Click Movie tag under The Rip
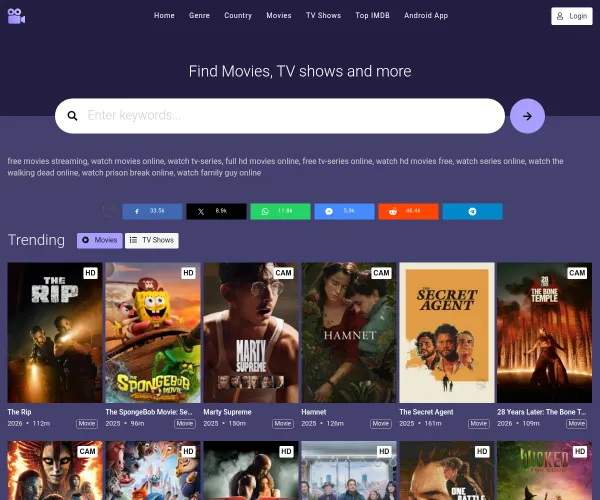This screenshot has height=500, width=600. [87, 423]
